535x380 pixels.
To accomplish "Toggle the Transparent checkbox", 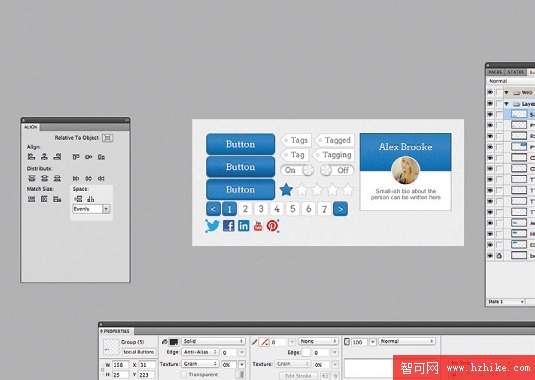I will point(184,375).
